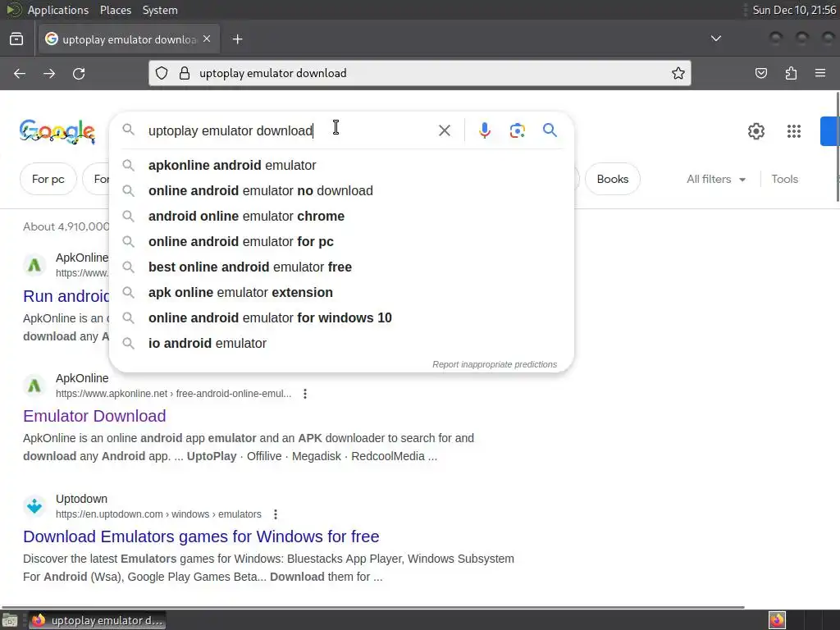This screenshot has height=630, width=840.
Task: Choose suggestion io android emulator
Action: click(x=342, y=344)
